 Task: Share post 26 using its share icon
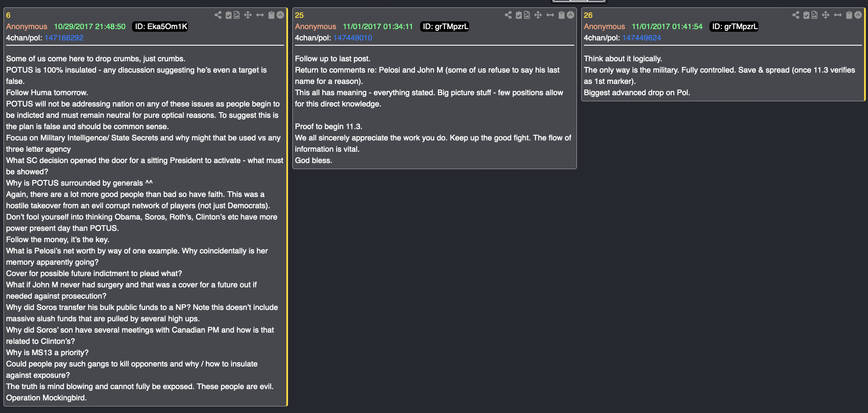[796, 15]
